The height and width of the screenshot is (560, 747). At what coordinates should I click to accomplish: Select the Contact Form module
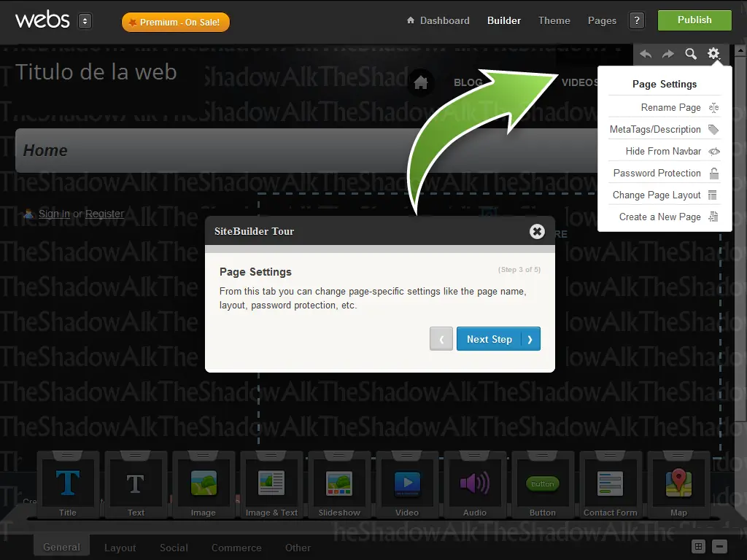click(x=611, y=486)
